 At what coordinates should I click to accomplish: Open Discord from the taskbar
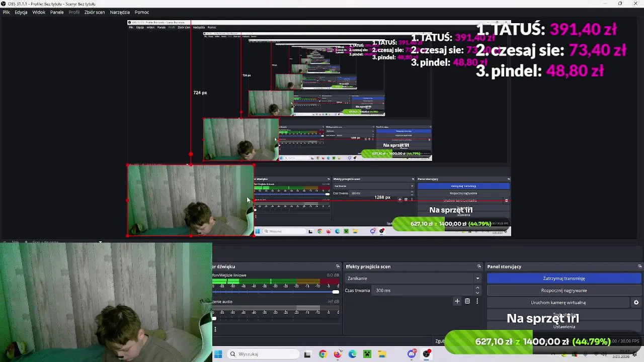412,354
